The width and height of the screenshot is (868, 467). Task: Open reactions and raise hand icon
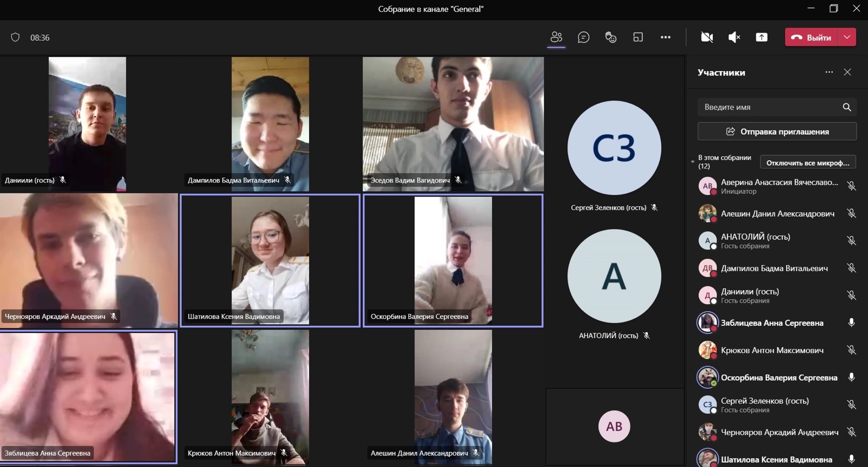[611, 37]
